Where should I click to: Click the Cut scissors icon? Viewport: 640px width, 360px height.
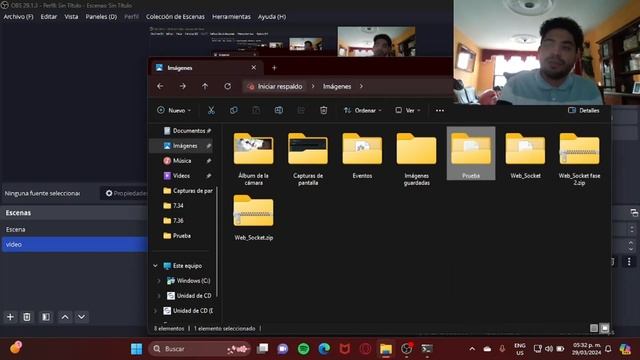tap(211, 110)
